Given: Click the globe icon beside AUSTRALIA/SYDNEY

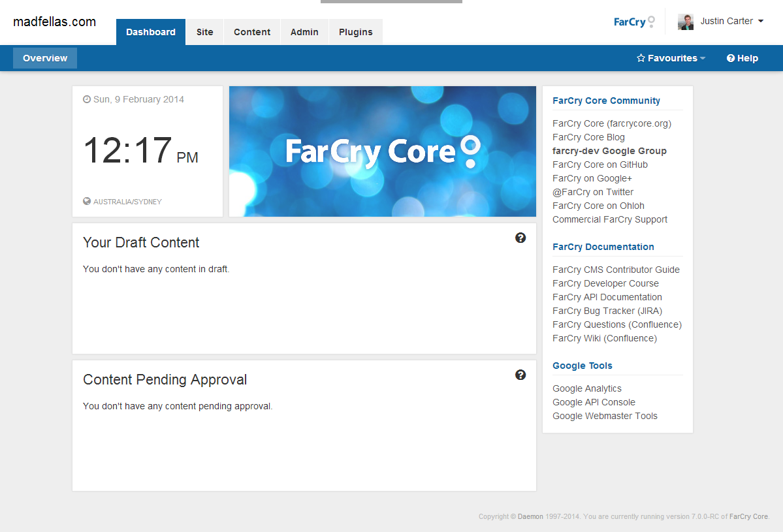Looking at the screenshot, I should [x=87, y=202].
